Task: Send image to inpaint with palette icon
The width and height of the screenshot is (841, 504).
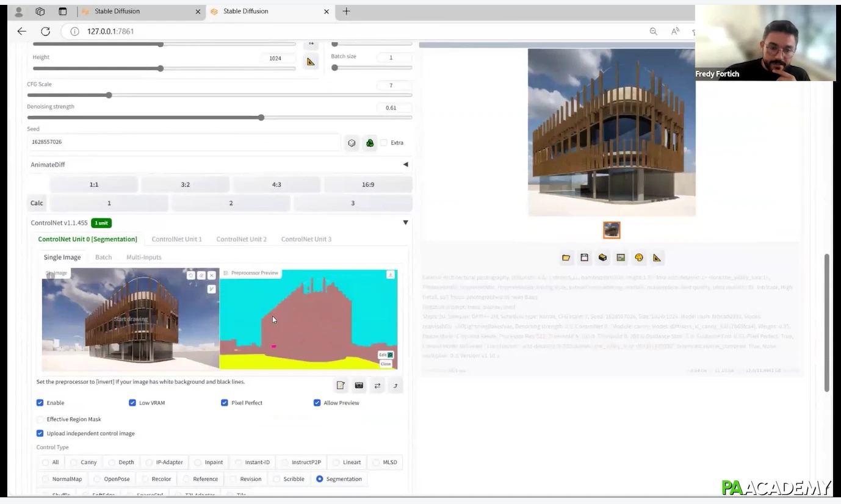Action: [x=639, y=257]
